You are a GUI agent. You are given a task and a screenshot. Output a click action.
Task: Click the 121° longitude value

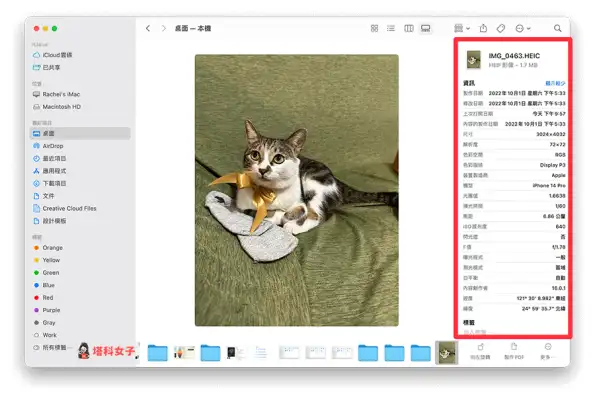(x=541, y=298)
